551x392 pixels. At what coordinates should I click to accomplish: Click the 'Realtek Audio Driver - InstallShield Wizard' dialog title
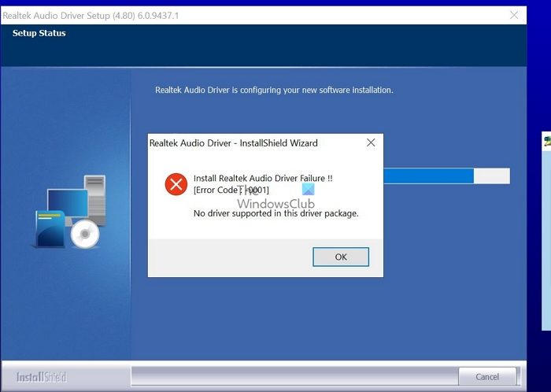click(x=233, y=143)
